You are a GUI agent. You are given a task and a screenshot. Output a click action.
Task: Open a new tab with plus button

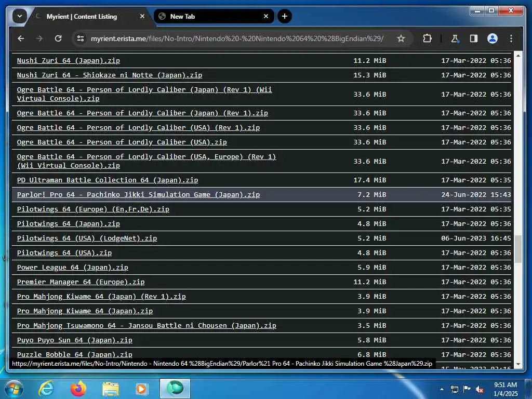click(285, 16)
